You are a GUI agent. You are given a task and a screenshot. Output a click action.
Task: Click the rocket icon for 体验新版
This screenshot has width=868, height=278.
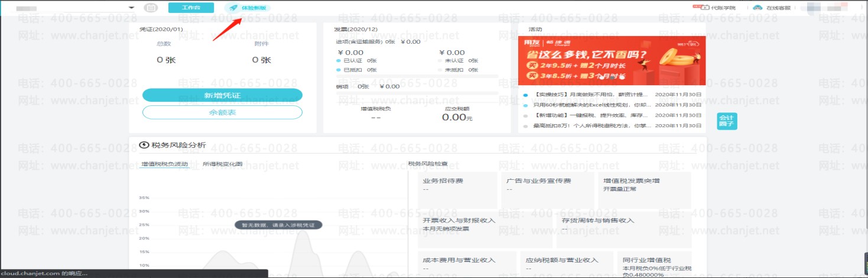(233, 8)
